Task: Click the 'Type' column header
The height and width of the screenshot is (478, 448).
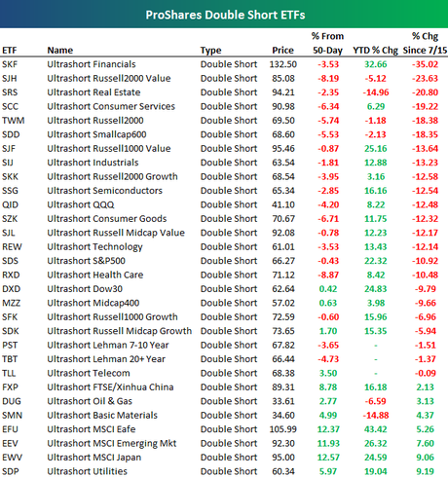Action: 210,51
